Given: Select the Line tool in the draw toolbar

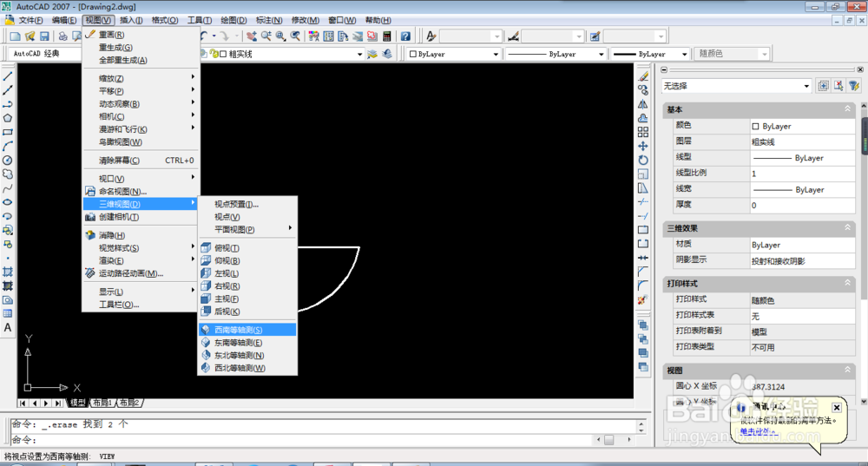Looking at the screenshot, I should click(x=8, y=76).
